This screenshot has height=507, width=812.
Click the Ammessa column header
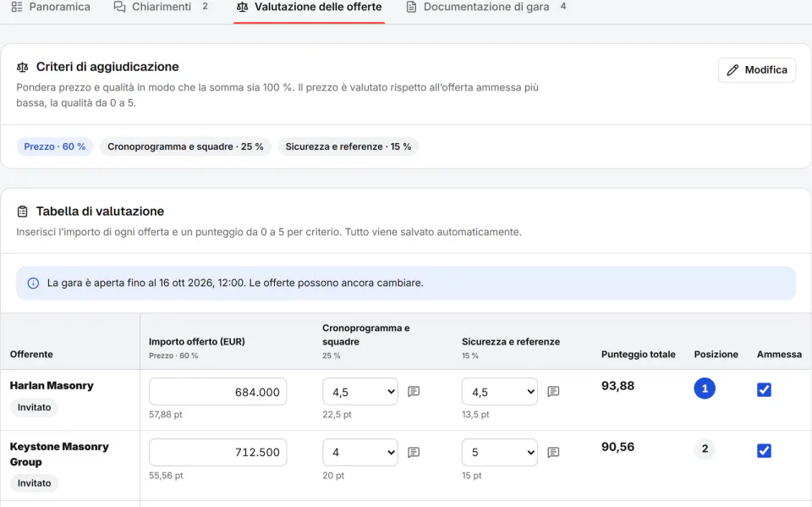coord(779,355)
